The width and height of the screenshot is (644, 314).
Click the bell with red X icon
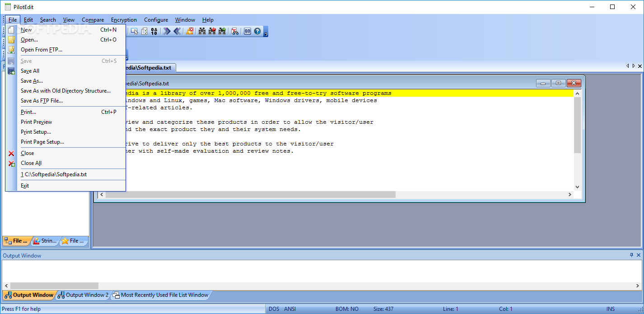[190, 31]
